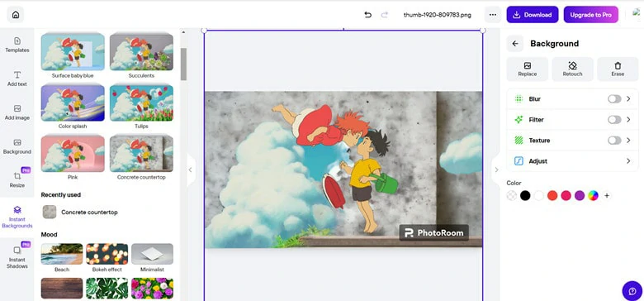Undo the last edit
Viewport: 644px width, 301px height.
pyautogui.click(x=367, y=15)
